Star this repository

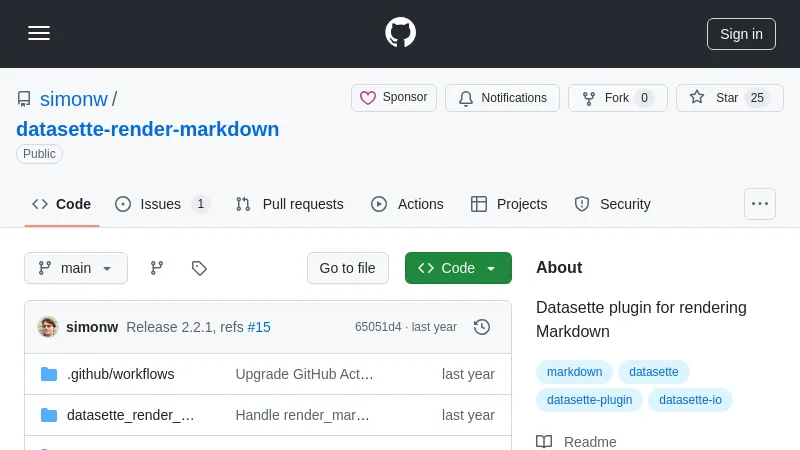[x=729, y=98]
